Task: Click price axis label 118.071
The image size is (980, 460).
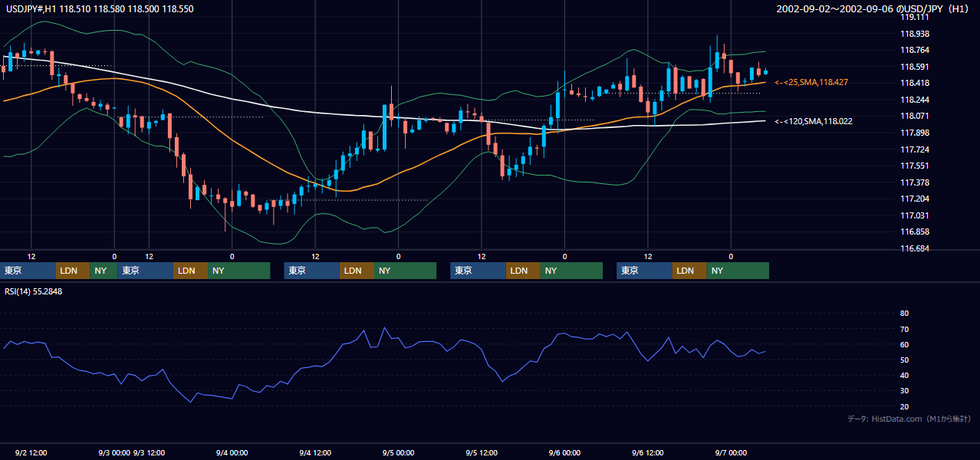Action: point(914,117)
